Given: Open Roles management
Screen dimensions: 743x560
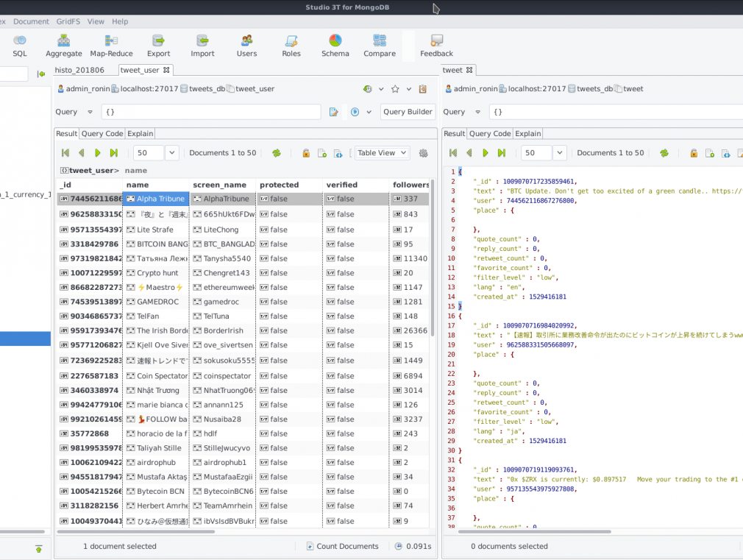Looking at the screenshot, I should coord(291,46).
